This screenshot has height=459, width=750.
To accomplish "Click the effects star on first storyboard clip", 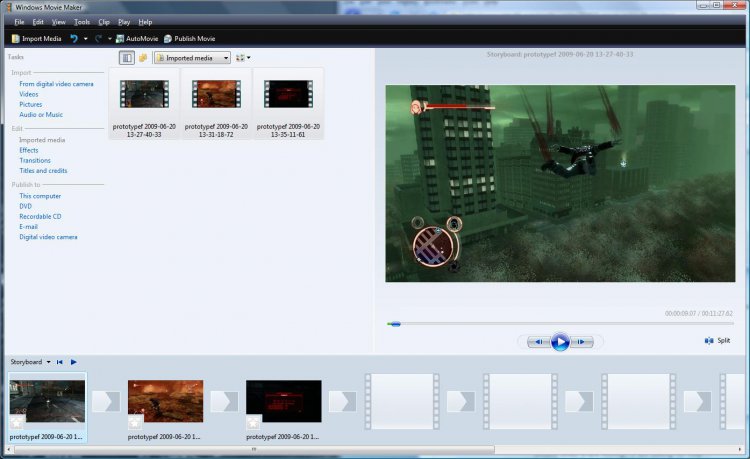I will (x=17, y=423).
